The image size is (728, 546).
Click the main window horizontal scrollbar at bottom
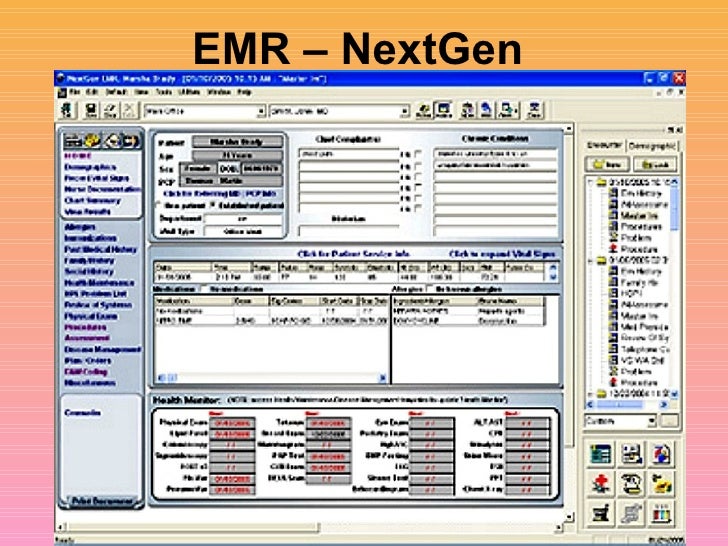[311, 527]
